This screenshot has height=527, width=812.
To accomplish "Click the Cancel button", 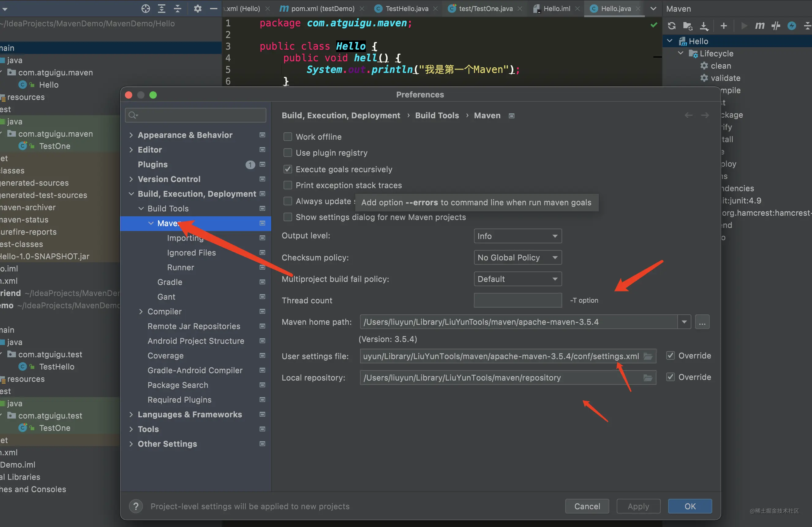I will 587,506.
